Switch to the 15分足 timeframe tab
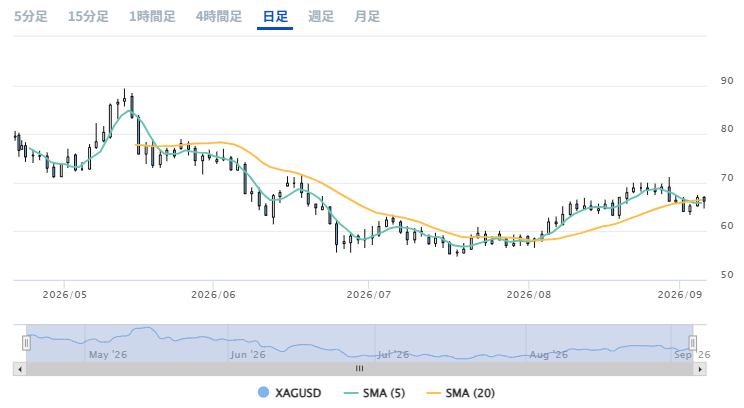Screen dimensions: 744x408 [88, 17]
